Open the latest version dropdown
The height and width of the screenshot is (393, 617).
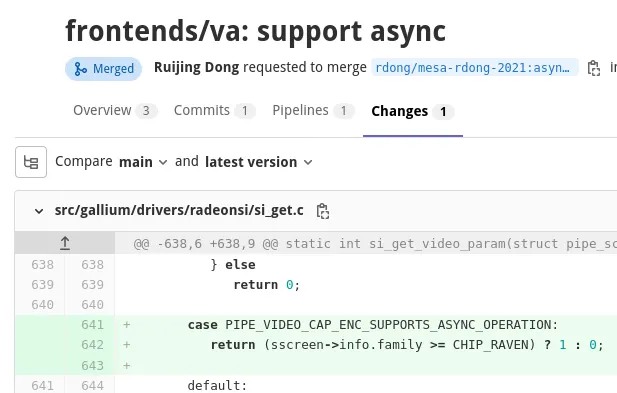pos(259,162)
